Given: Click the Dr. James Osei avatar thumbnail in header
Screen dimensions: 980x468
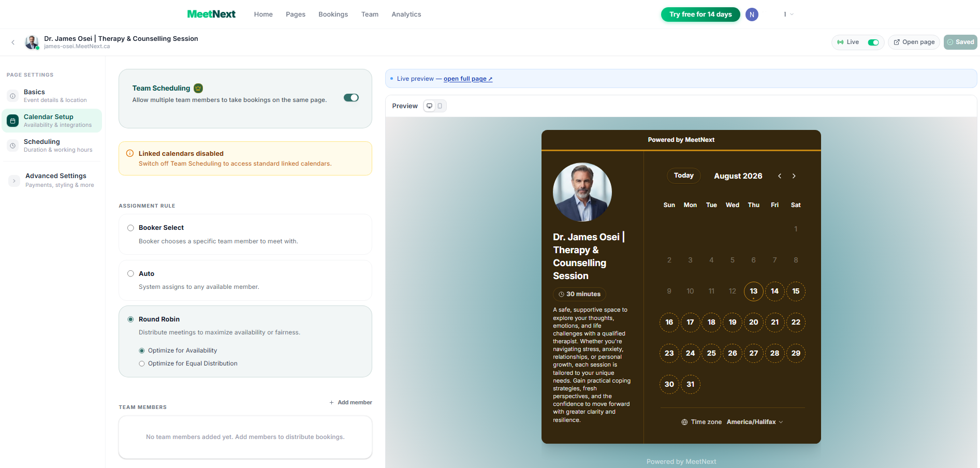Looking at the screenshot, I should [32, 42].
